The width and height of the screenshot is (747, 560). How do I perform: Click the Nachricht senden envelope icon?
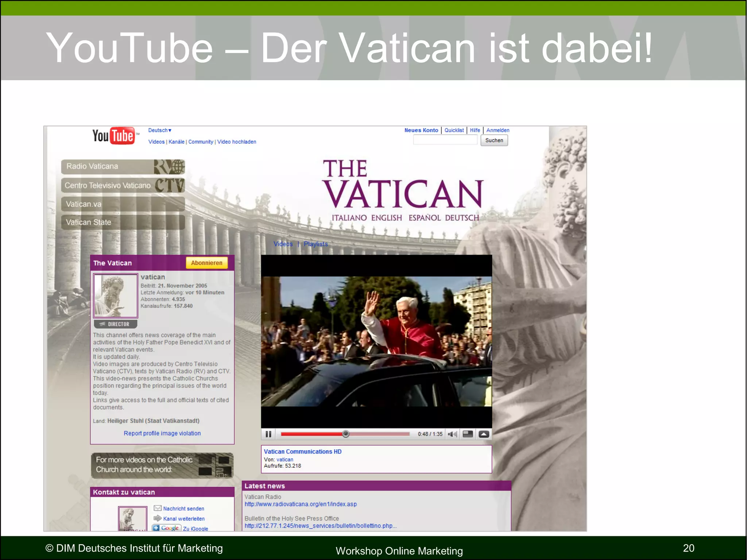[158, 508]
